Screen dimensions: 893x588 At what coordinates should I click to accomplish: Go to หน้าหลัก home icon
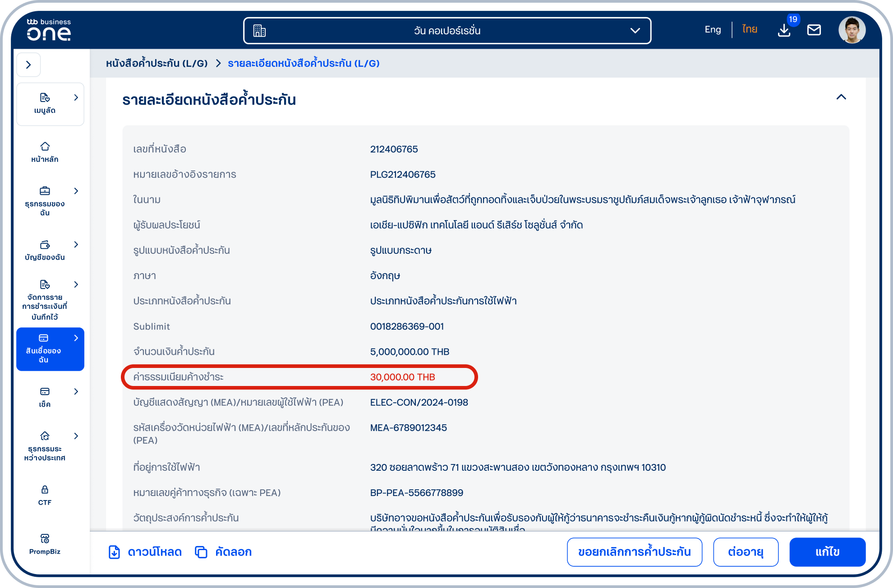[x=45, y=147]
